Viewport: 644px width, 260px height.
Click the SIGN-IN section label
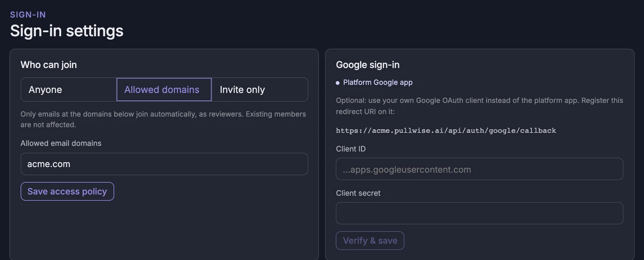[x=28, y=14]
